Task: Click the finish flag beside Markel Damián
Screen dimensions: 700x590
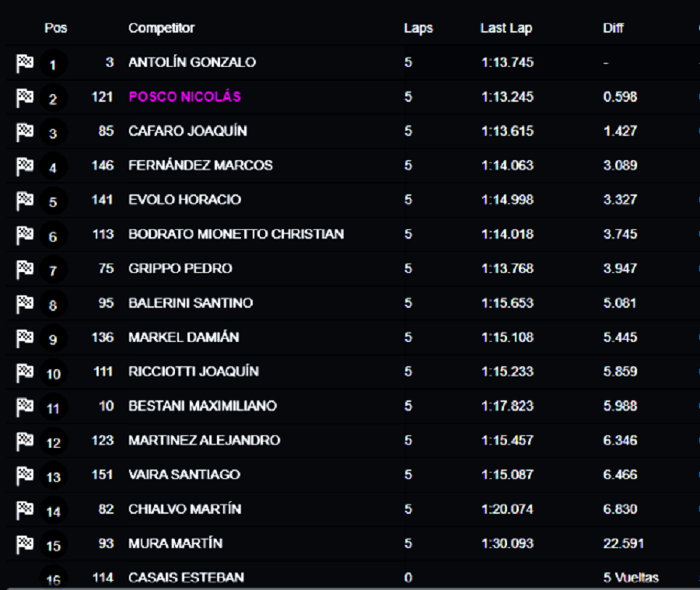Action: (25, 338)
